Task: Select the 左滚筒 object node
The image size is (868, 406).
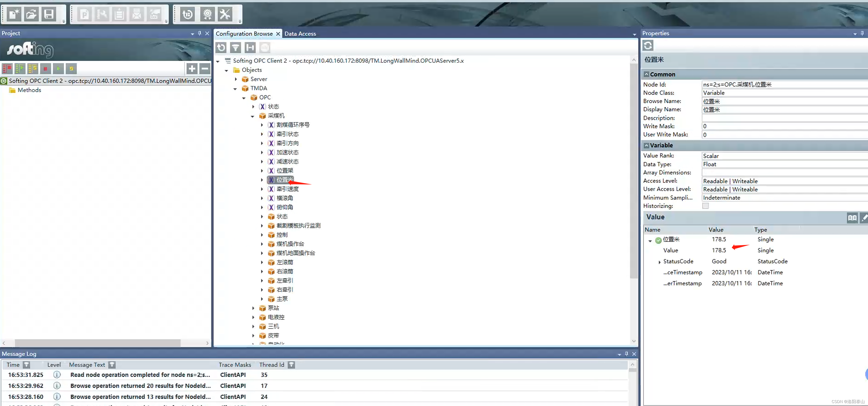Action: click(285, 262)
